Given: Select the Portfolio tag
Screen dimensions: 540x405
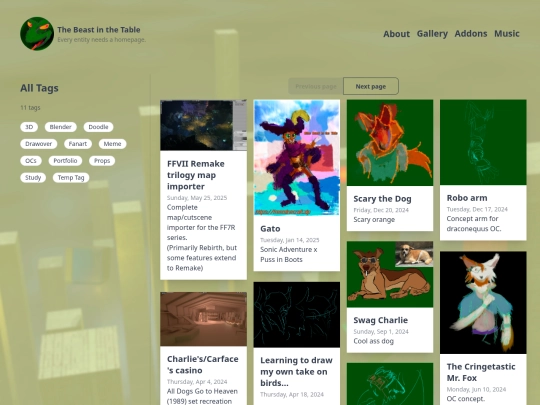Looking at the screenshot, I should point(65,161).
